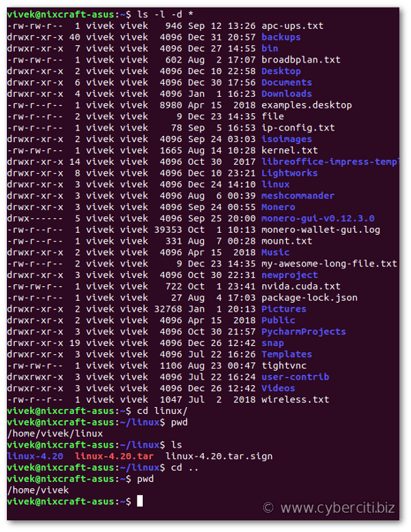Click the examples.desktop file name

tap(307, 105)
